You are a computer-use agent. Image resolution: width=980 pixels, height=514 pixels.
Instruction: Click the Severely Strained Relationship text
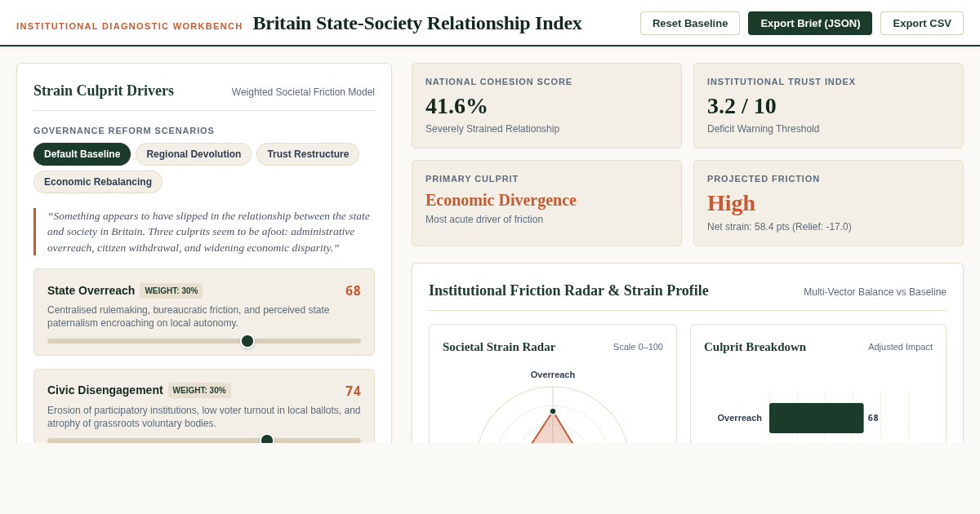coord(492,129)
